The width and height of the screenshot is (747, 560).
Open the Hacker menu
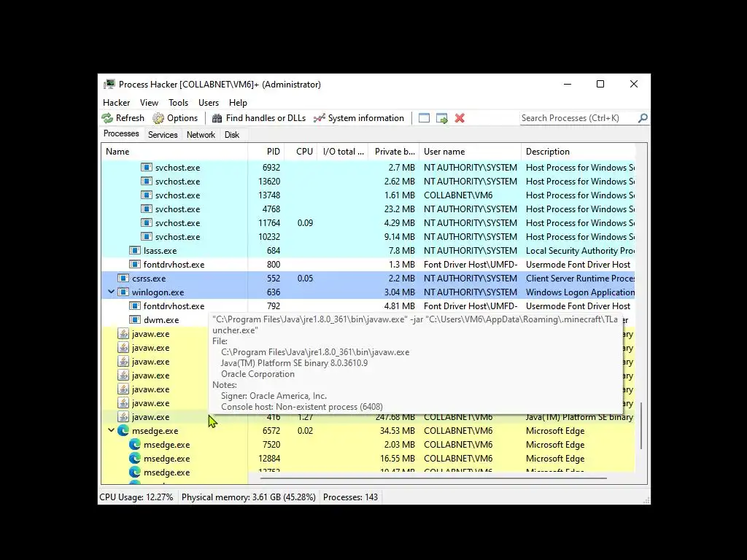pos(116,103)
